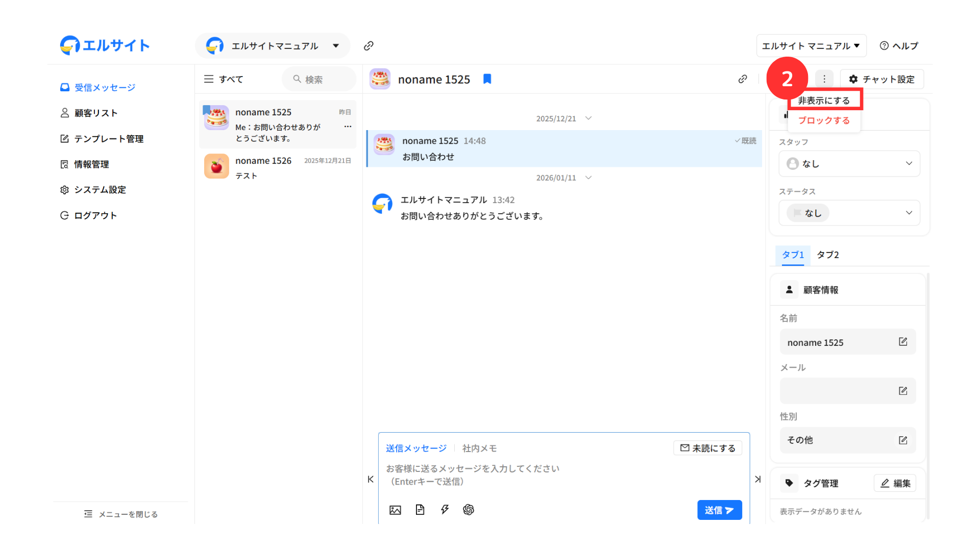Copy chat link via header chain icon

click(x=743, y=79)
